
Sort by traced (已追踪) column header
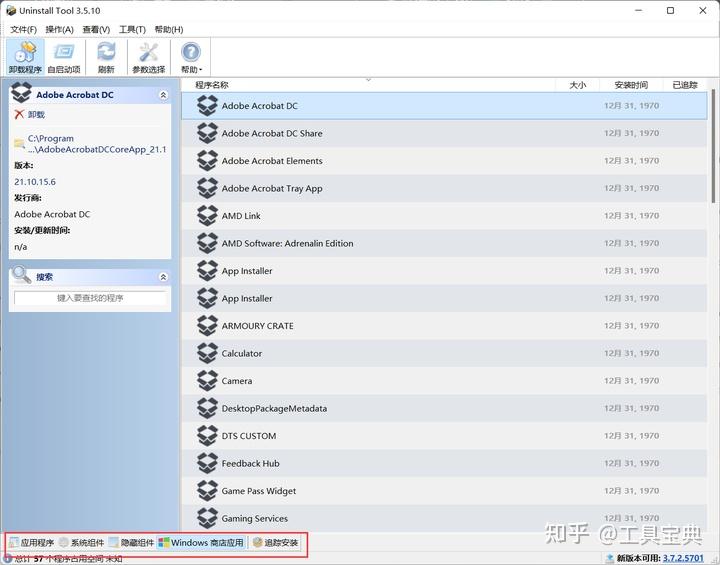tap(685, 85)
